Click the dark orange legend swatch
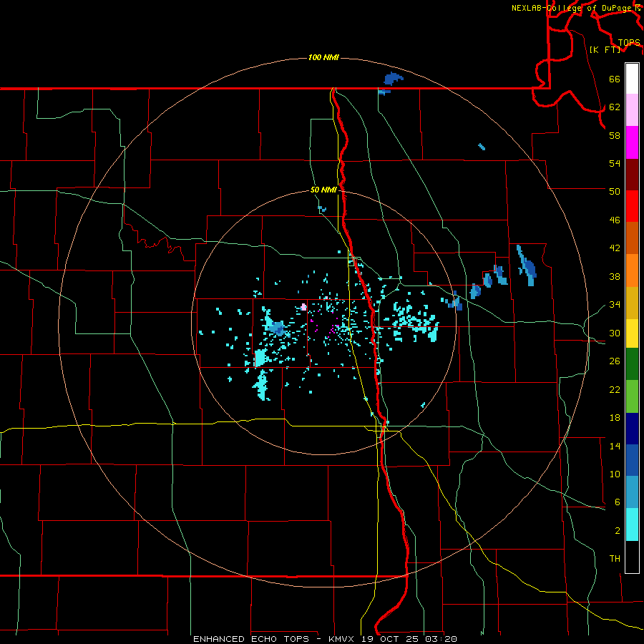The image size is (644, 644). (x=632, y=238)
